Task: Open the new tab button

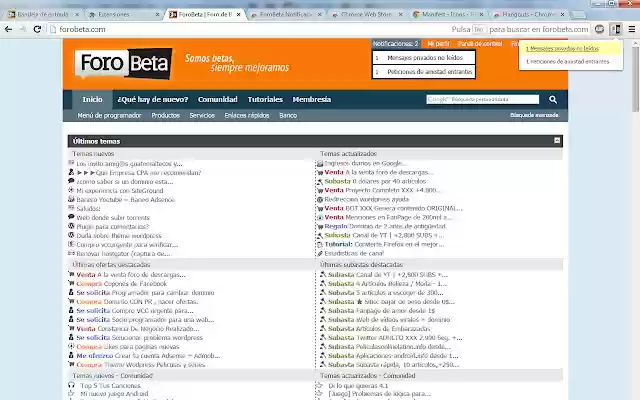Action: click(578, 15)
